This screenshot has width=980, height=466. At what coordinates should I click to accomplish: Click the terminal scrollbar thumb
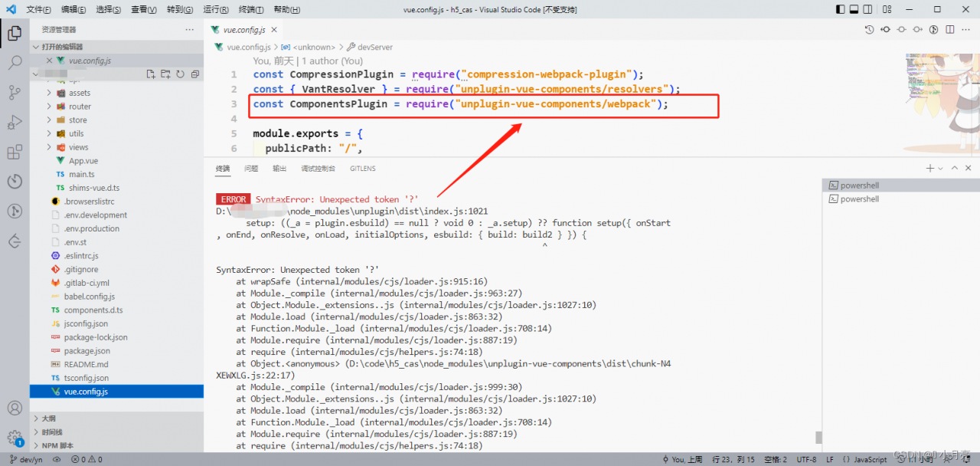[818, 438]
